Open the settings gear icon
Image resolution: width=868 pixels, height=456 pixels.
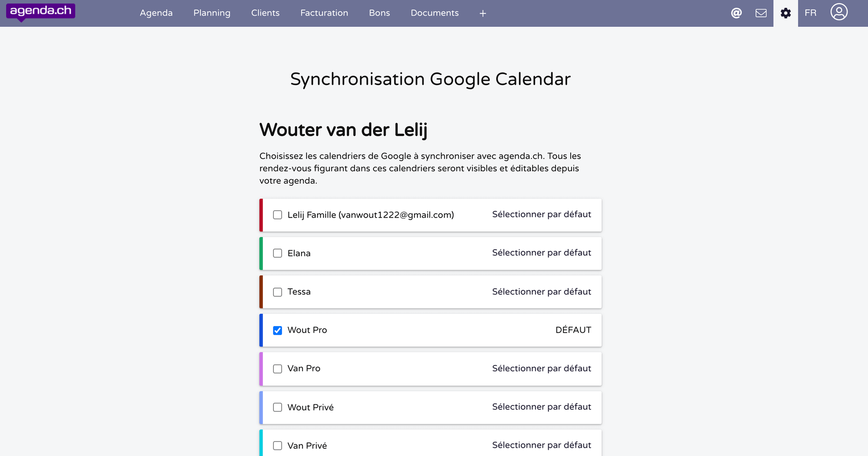click(786, 13)
